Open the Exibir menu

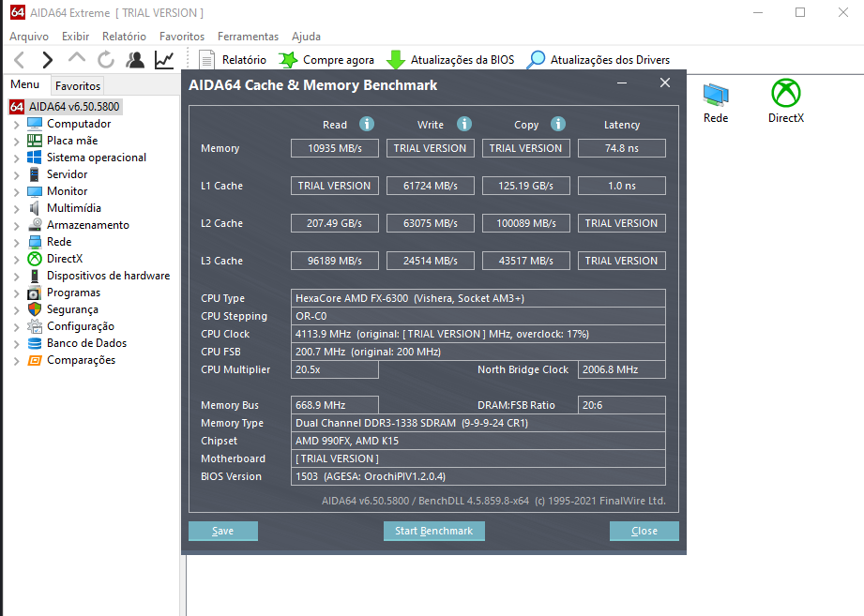point(75,37)
